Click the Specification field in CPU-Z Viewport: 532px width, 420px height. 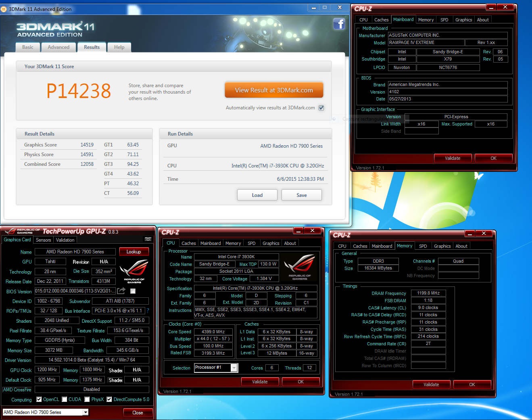coord(255,288)
